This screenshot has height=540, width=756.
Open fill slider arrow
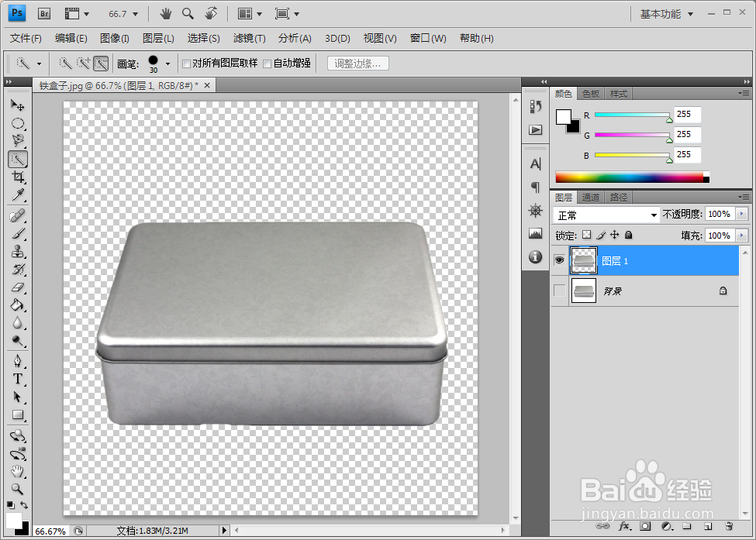tap(741, 236)
